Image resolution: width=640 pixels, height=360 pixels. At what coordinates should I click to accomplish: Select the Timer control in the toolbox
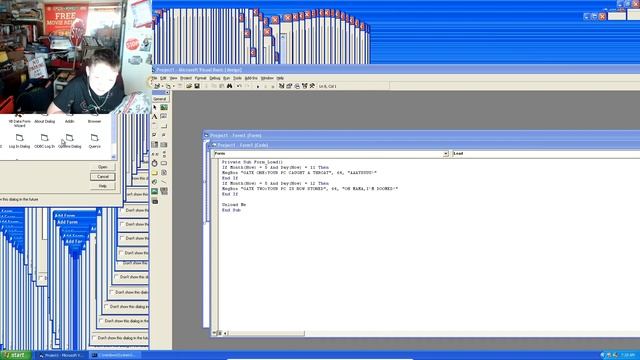click(155, 163)
